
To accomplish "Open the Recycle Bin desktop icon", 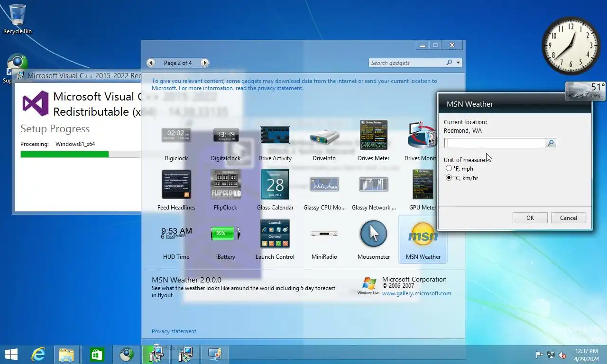I will pyautogui.click(x=18, y=19).
